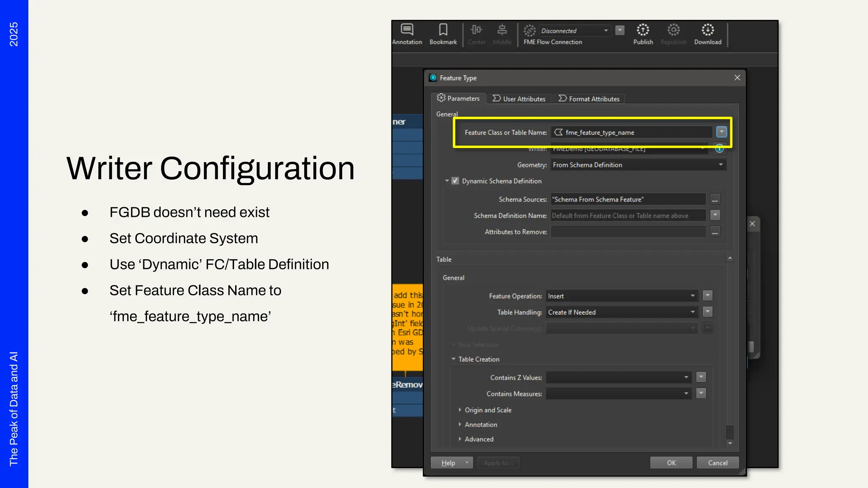
Task: Open the Feature Operation dropdown
Action: tap(622, 296)
